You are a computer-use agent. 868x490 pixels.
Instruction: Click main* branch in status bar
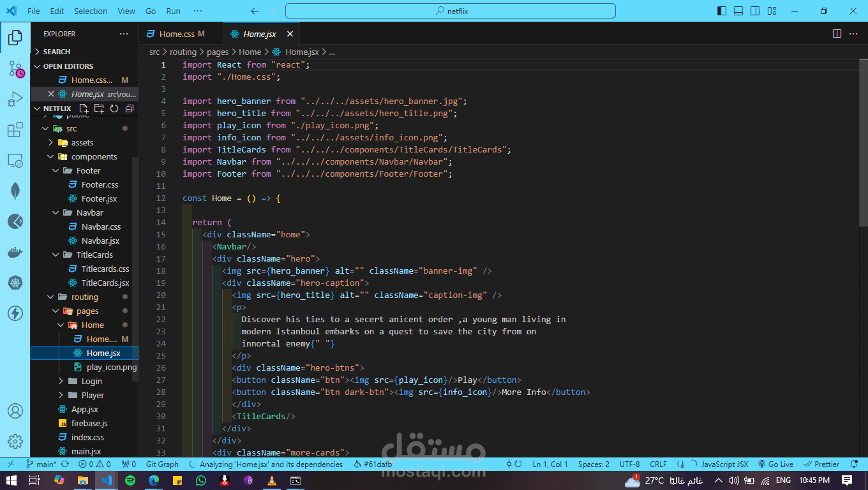tap(41, 464)
